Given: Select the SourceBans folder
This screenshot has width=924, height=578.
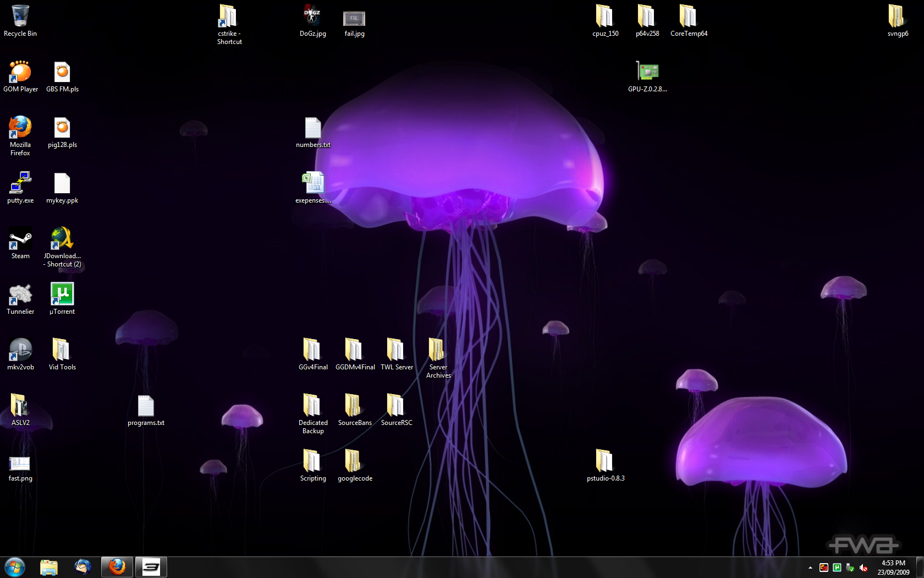Looking at the screenshot, I should click(x=355, y=410).
